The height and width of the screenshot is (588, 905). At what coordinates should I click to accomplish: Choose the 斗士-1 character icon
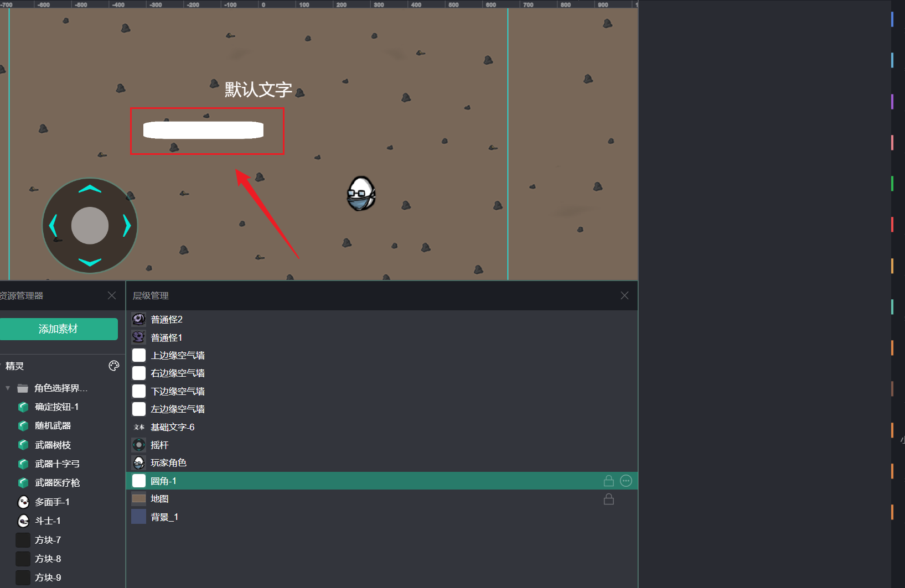coord(23,521)
